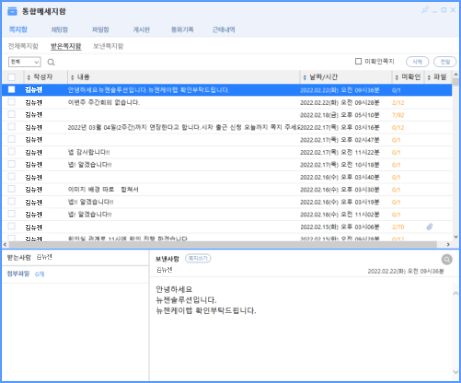Click the date 2022.02.16(수) 오후 03시40분
Viewport: 461px width, 383px height.
340,177
